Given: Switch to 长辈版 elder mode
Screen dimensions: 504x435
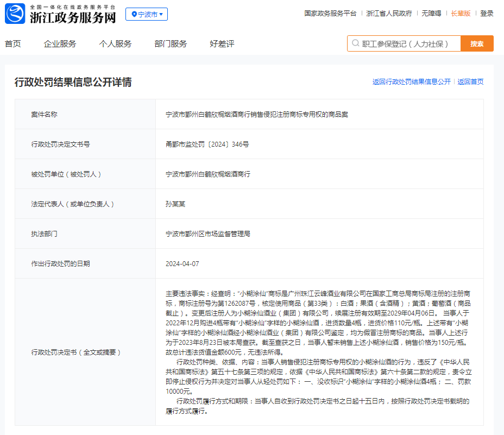Looking at the screenshot, I should pyautogui.click(x=461, y=14).
